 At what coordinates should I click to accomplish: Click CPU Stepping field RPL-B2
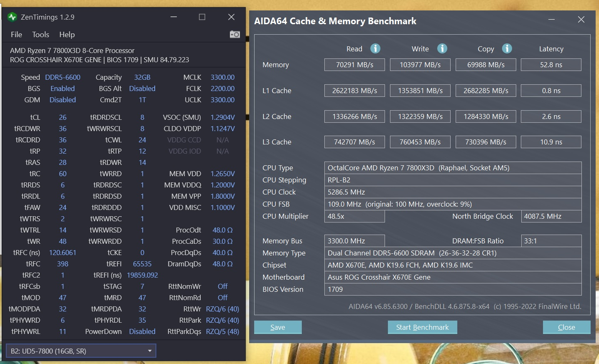(453, 180)
